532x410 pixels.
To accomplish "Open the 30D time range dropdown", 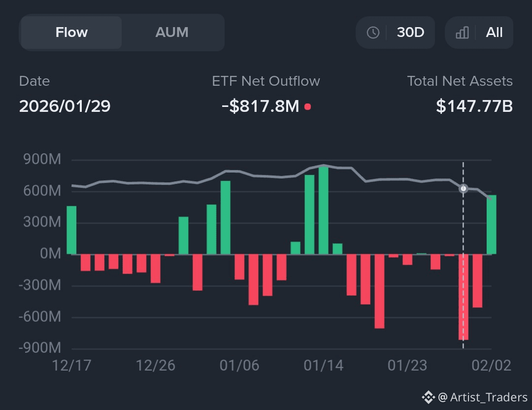I will 396,33.
